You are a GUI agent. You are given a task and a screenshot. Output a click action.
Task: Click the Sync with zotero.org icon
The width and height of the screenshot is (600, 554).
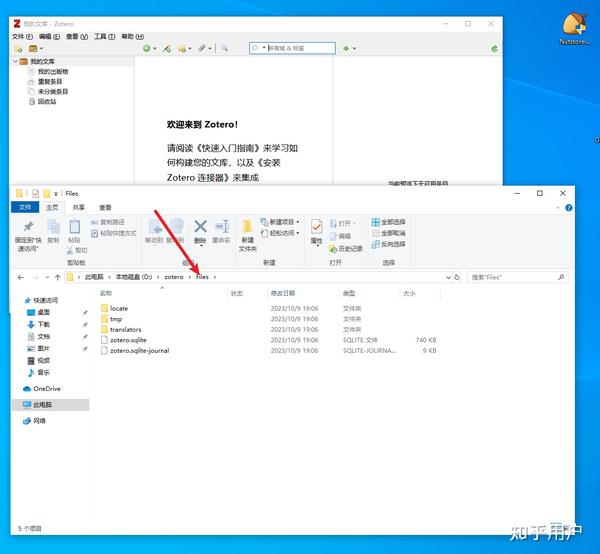(x=494, y=49)
